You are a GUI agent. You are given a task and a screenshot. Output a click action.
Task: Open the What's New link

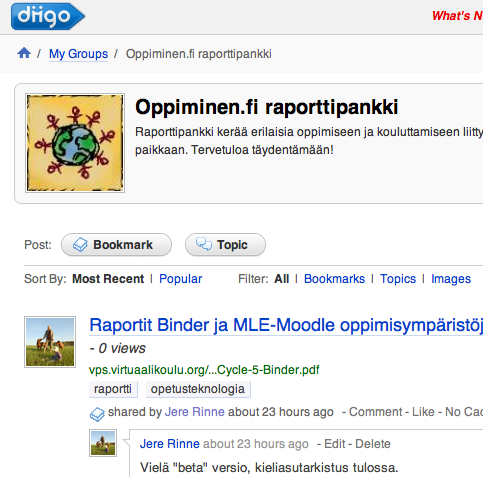tap(457, 16)
